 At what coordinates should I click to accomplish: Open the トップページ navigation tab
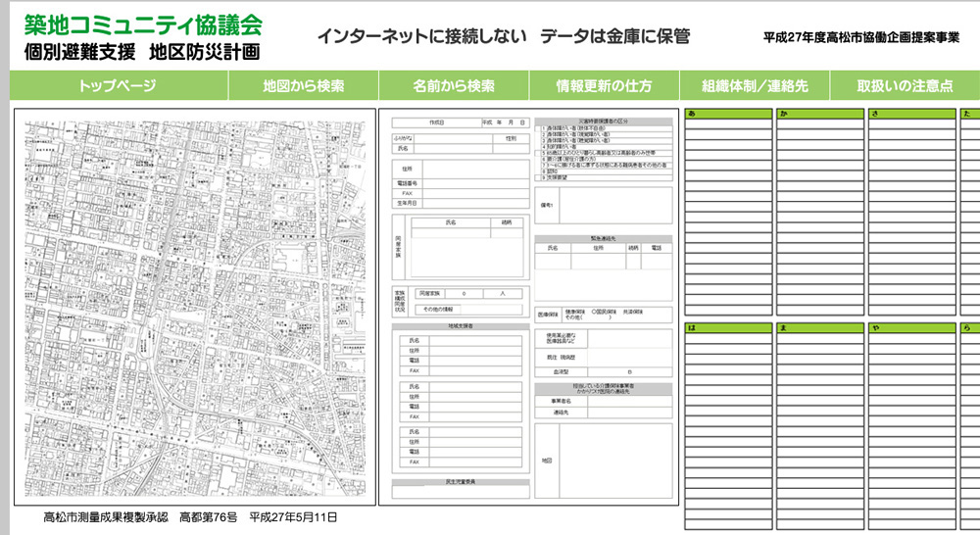118,86
